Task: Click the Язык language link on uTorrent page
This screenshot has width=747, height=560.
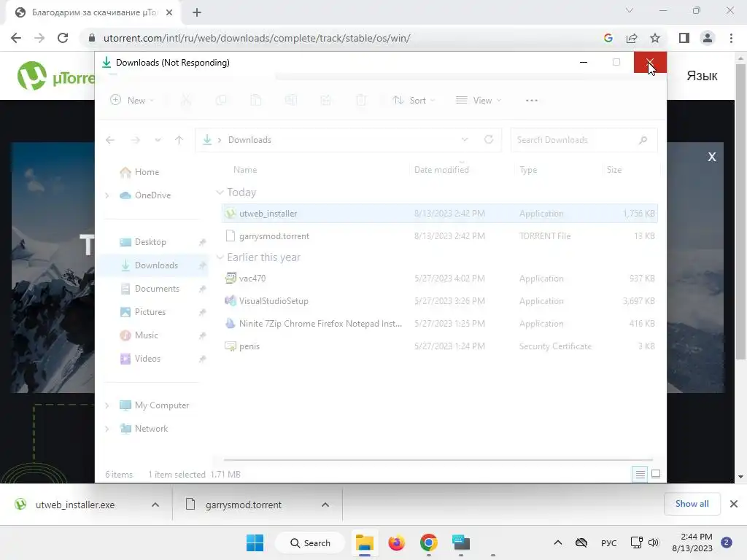Action: pyautogui.click(x=702, y=76)
